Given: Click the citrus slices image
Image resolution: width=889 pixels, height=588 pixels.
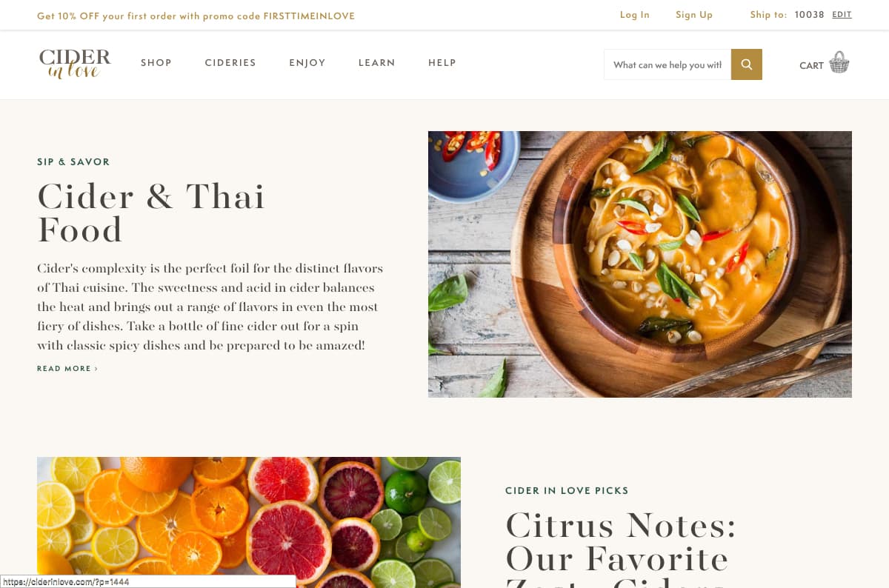Looking at the screenshot, I should (x=249, y=522).
